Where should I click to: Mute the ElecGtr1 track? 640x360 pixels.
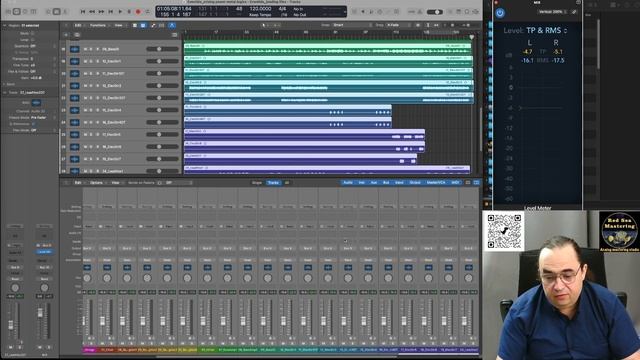pos(85,61)
